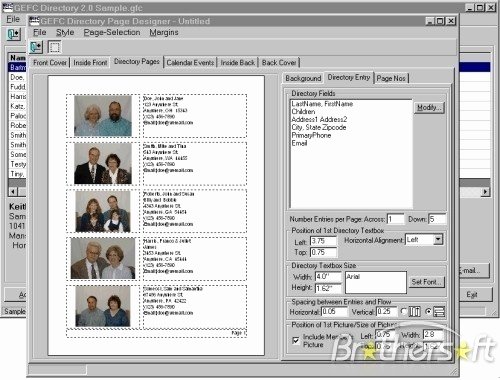Click right scroll arrow in background window
Screen dimensions: 500x380
(485, 192)
